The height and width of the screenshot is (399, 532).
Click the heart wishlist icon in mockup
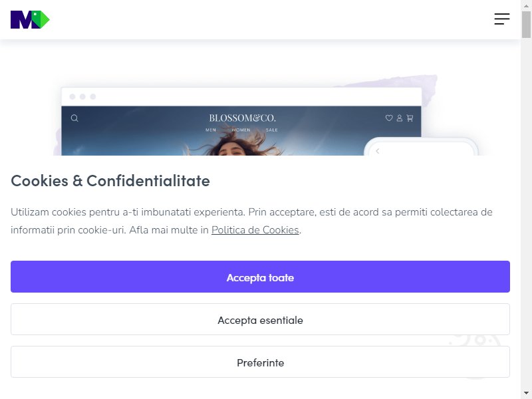[x=389, y=118]
